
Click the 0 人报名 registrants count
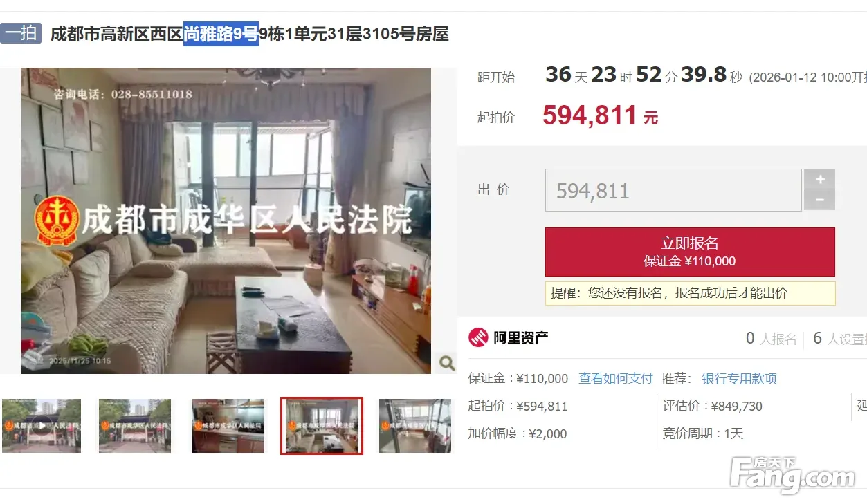(772, 339)
